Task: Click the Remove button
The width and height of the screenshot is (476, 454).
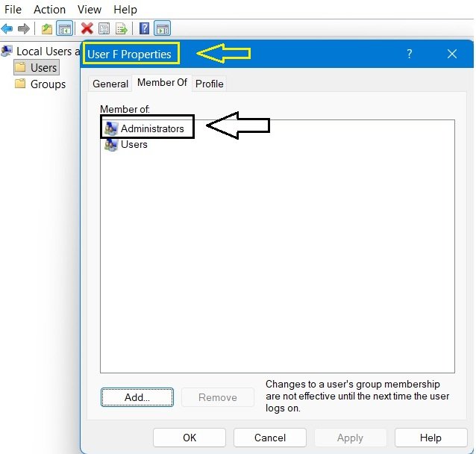Action: pyautogui.click(x=218, y=397)
